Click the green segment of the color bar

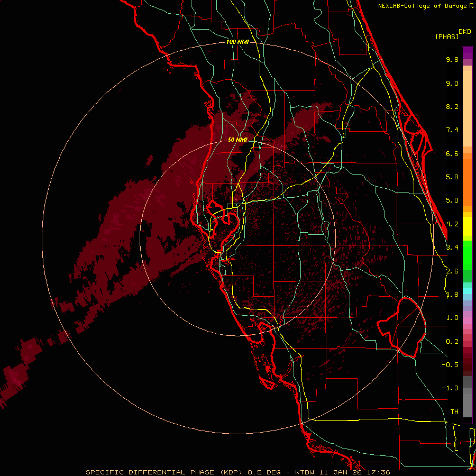pos(467,261)
